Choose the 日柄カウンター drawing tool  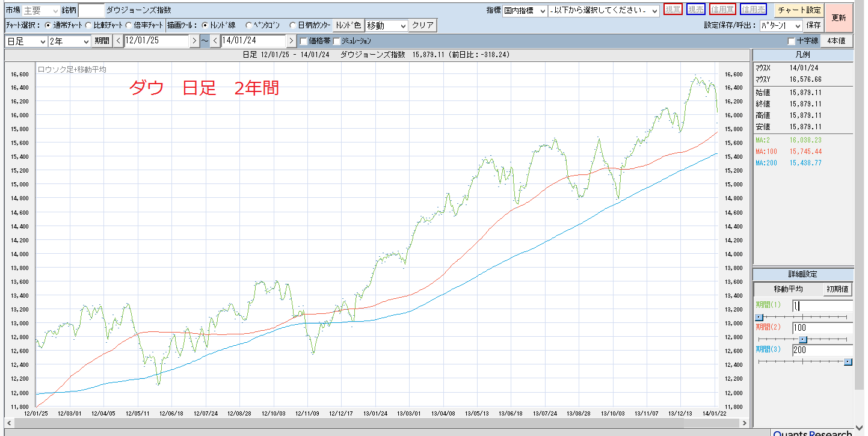[293, 26]
